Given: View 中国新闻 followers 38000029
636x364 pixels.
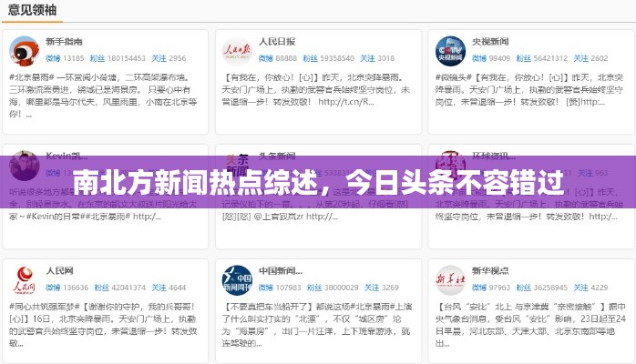Looking at the screenshot, I should pyautogui.click(x=333, y=288).
